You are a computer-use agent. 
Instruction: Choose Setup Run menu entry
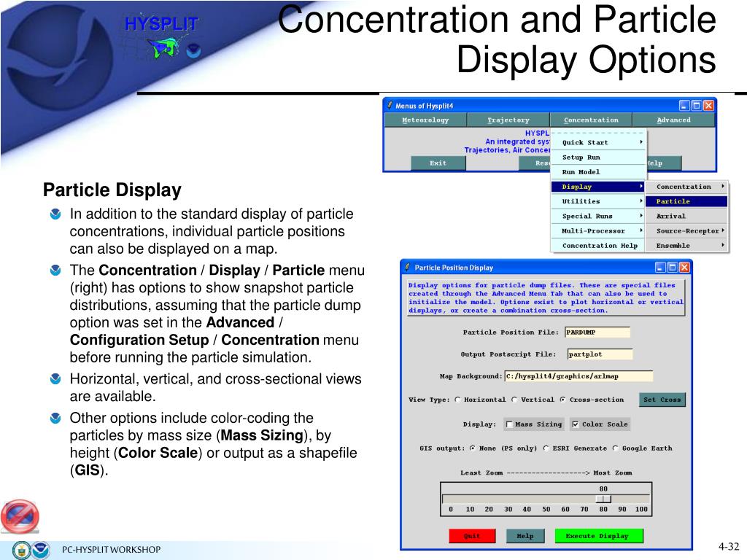tap(598, 157)
